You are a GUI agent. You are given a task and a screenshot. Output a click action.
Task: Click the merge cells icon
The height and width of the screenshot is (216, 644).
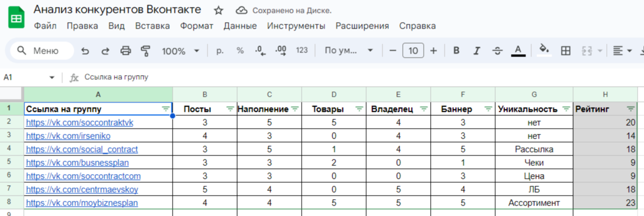tap(586, 51)
